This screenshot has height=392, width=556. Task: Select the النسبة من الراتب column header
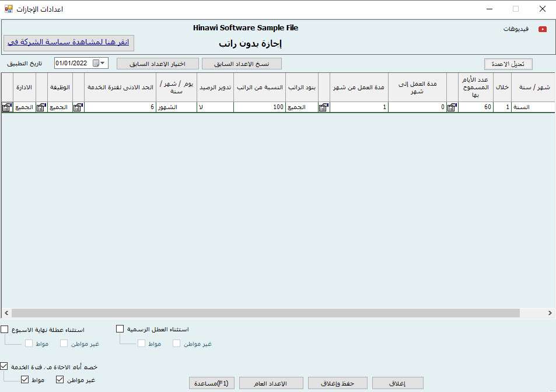(x=260, y=87)
